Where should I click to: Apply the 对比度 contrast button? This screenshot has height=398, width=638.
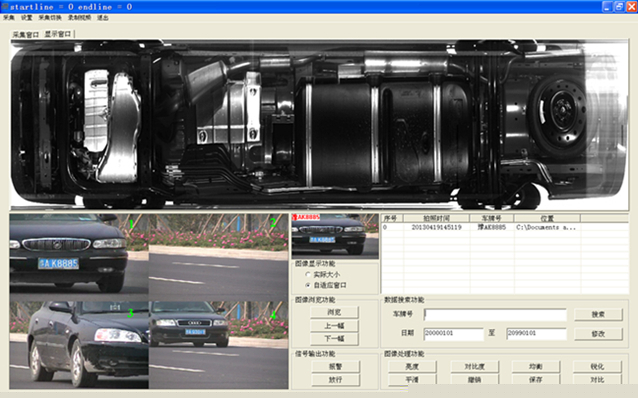pyautogui.click(x=474, y=367)
